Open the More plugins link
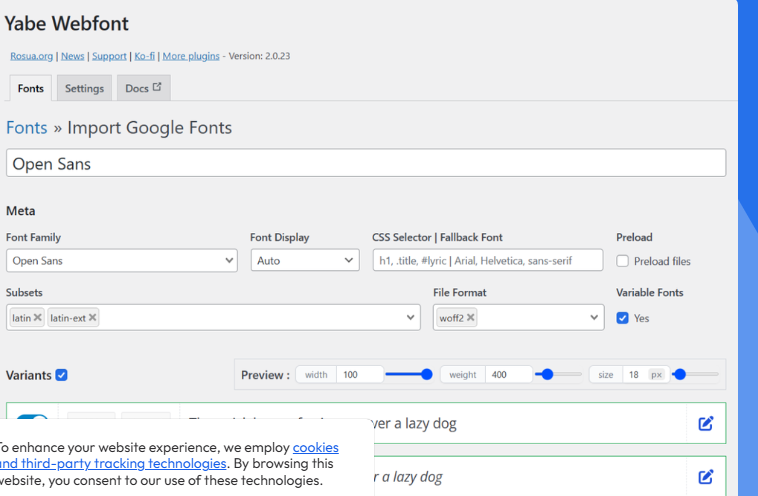The image size is (758, 496). (191, 56)
